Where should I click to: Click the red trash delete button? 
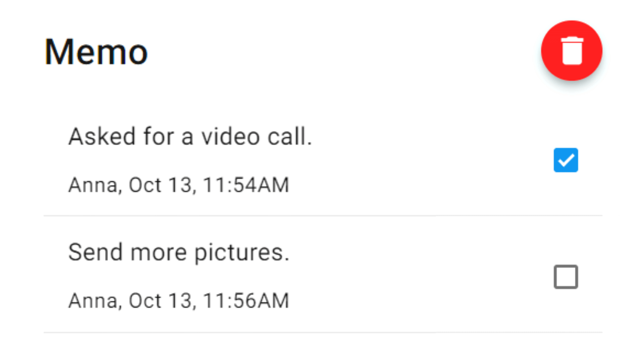click(572, 51)
